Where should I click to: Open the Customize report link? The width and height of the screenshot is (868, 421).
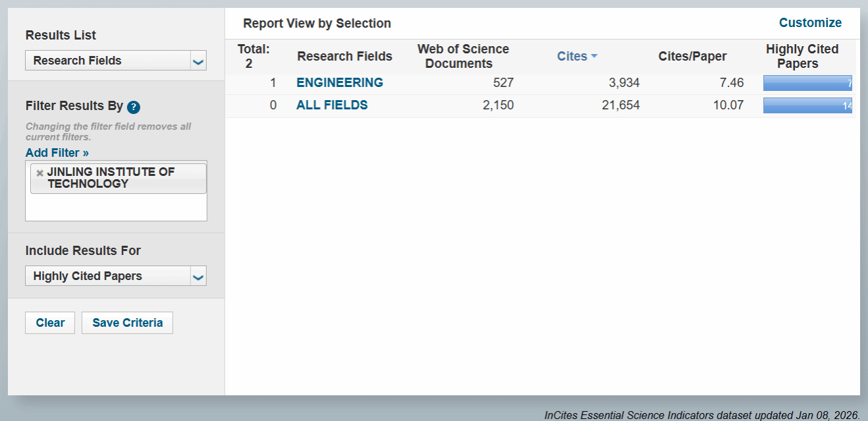tap(810, 23)
